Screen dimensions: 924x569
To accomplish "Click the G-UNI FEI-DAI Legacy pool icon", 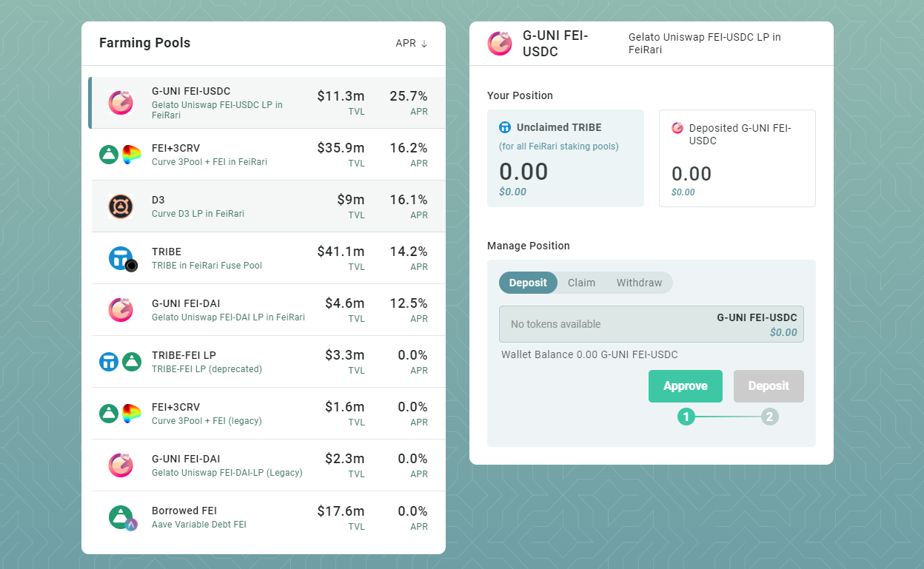I will pos(120,465).
